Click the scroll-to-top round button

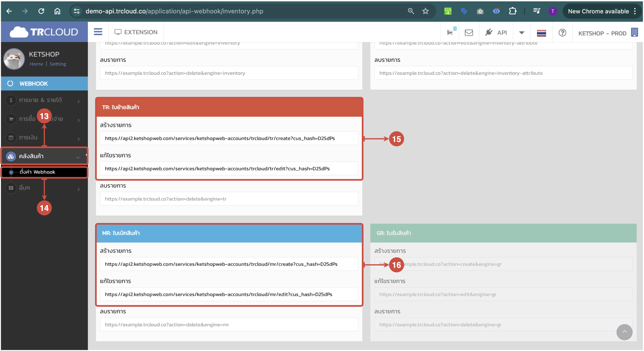624,332
